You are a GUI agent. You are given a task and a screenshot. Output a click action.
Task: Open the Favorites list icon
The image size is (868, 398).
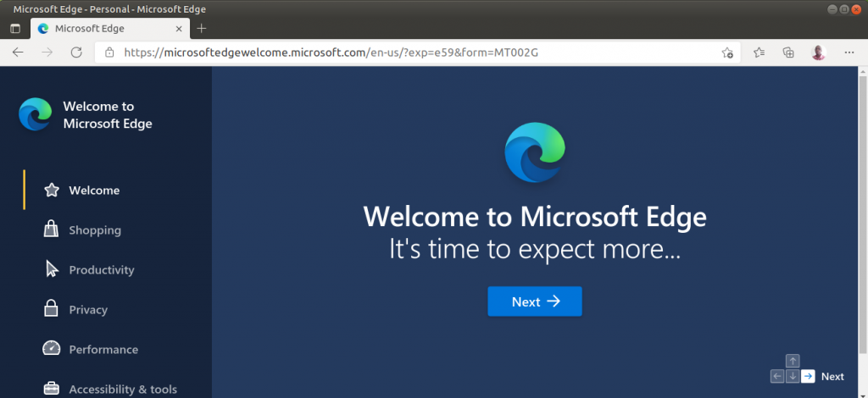coord(759,53)
